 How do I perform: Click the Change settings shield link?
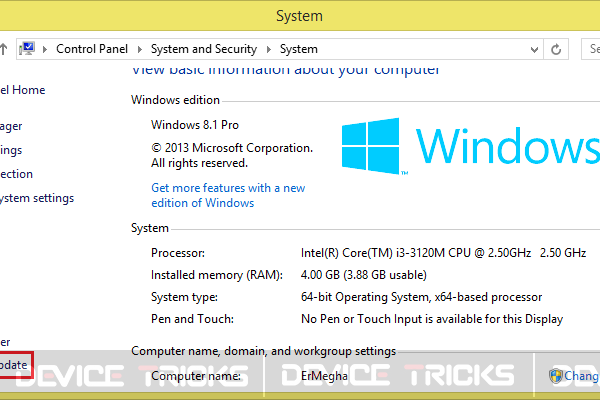pos(574,376)
